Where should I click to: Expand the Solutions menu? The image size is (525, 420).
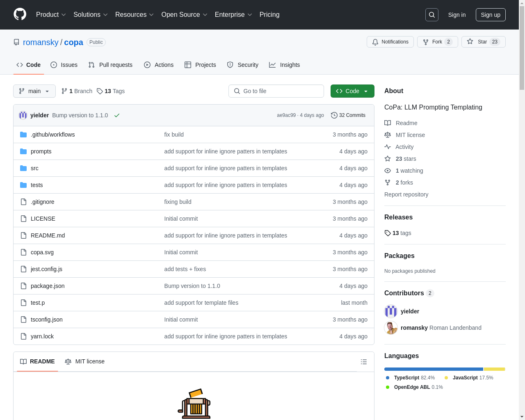91,15
